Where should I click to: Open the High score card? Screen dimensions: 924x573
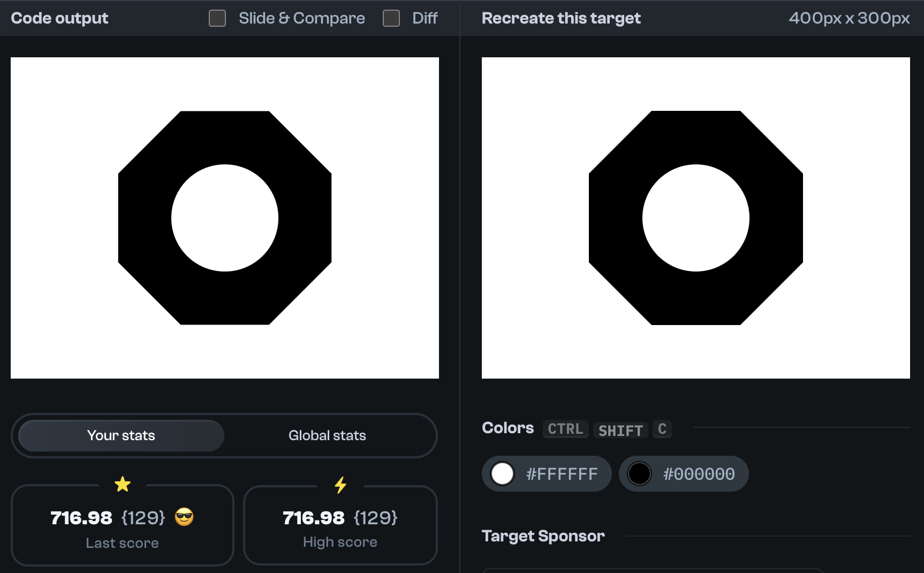(x=340, y=525)
